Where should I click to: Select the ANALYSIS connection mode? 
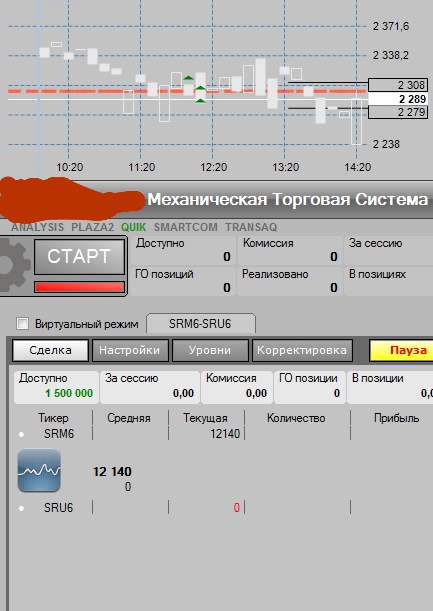pos(37,227)
